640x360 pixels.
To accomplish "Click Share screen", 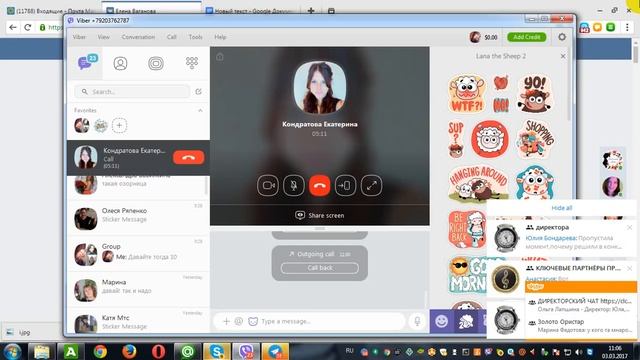I will pyautogui.click(x=320, y=215).
